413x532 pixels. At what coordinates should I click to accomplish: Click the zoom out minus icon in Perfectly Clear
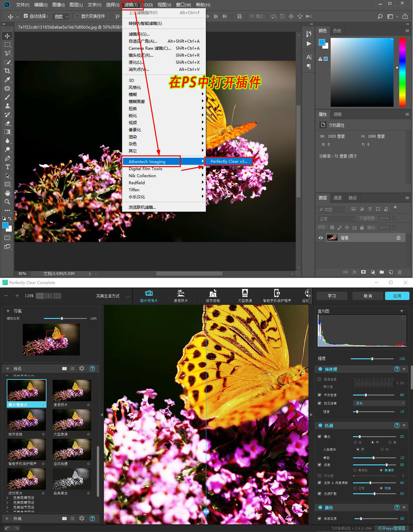[6, 296]
